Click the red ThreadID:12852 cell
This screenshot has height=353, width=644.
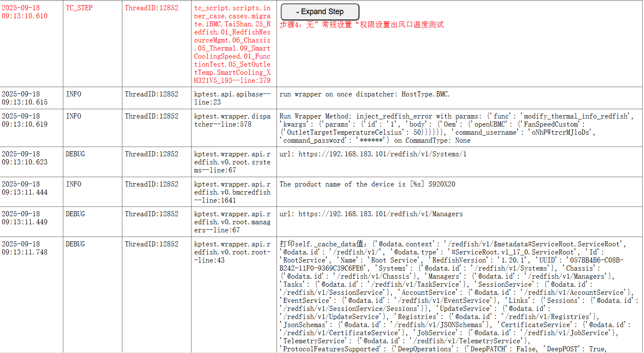click(x=151, y=8)
